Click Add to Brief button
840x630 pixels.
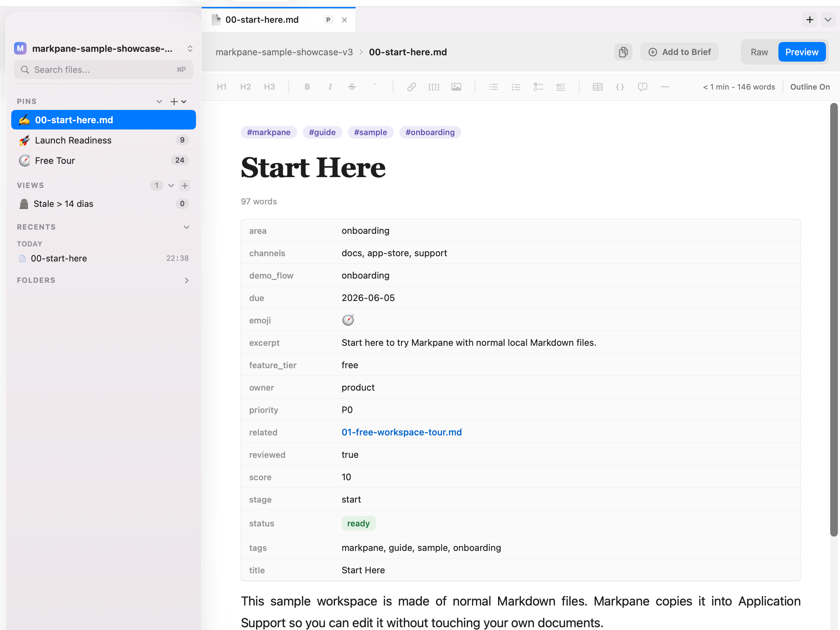(x=679, y=52)
